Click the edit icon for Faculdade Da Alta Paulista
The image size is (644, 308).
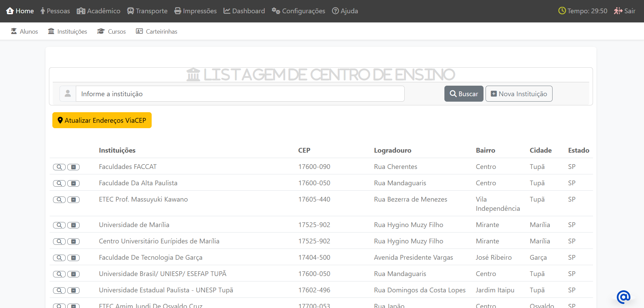(73, 183)
